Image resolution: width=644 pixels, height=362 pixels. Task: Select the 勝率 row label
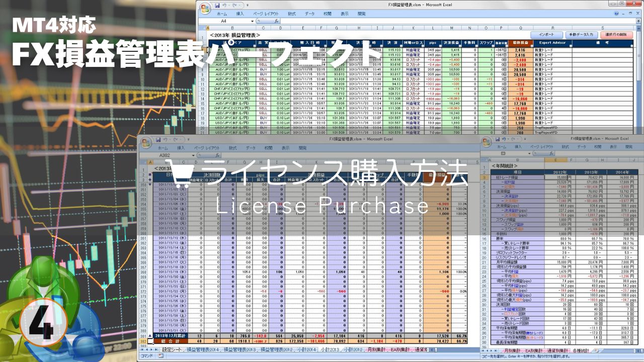click(517, 238)
